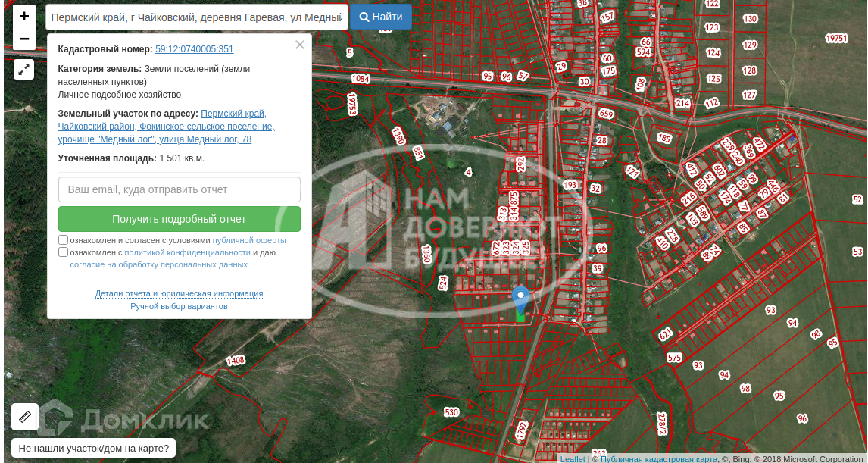868x463 pixels.
Task: Open cadastral number 59:12:0740005:351 link
Action: point(195,49)
